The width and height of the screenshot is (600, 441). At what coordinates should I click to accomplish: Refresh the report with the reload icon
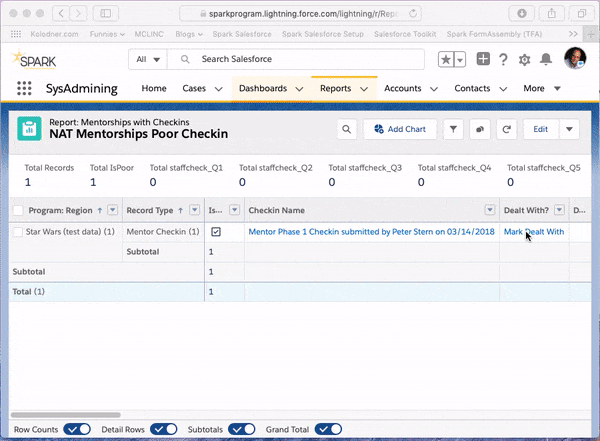click(x=507, y=129)
